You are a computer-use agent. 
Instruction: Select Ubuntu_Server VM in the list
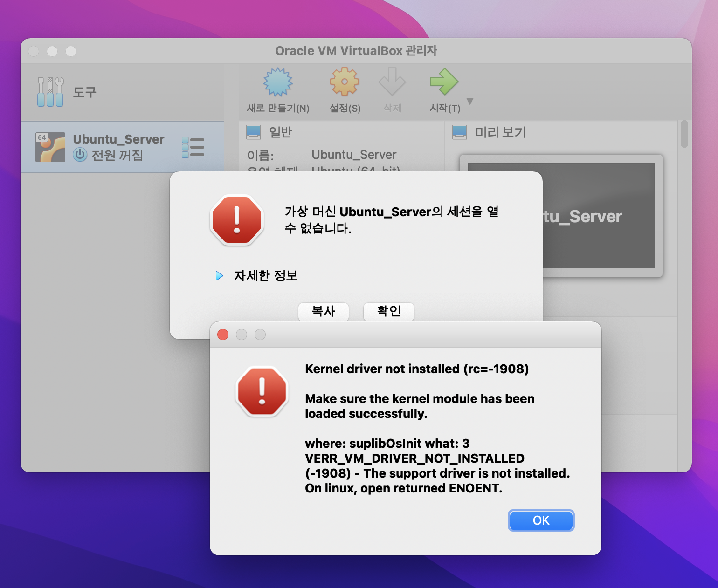122,147
